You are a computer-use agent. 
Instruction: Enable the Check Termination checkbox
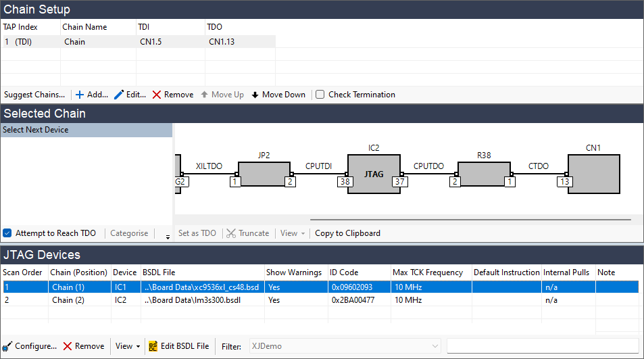[x=320, y=95]
